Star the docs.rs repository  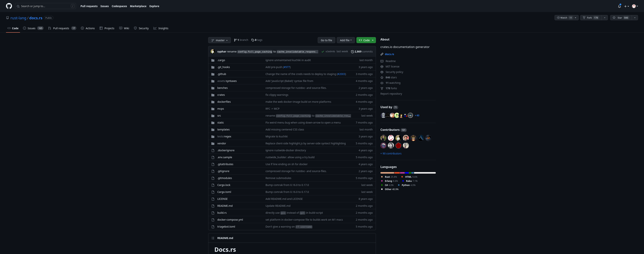(x=619, y=17)
